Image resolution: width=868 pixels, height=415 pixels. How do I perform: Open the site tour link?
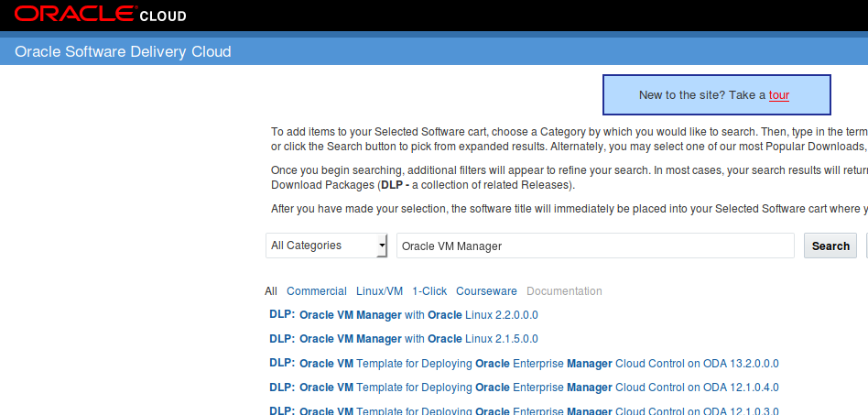779,95
